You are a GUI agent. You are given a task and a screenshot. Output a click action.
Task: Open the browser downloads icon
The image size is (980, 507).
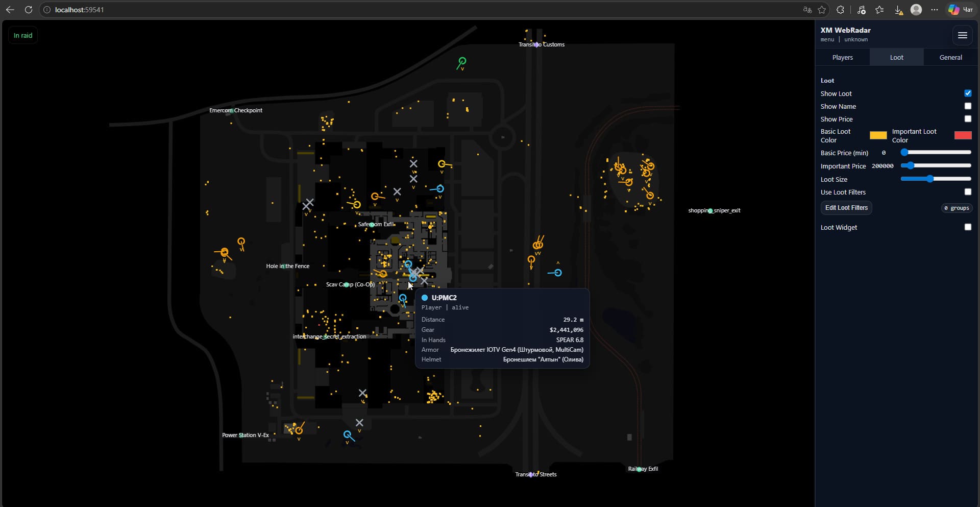898,10
